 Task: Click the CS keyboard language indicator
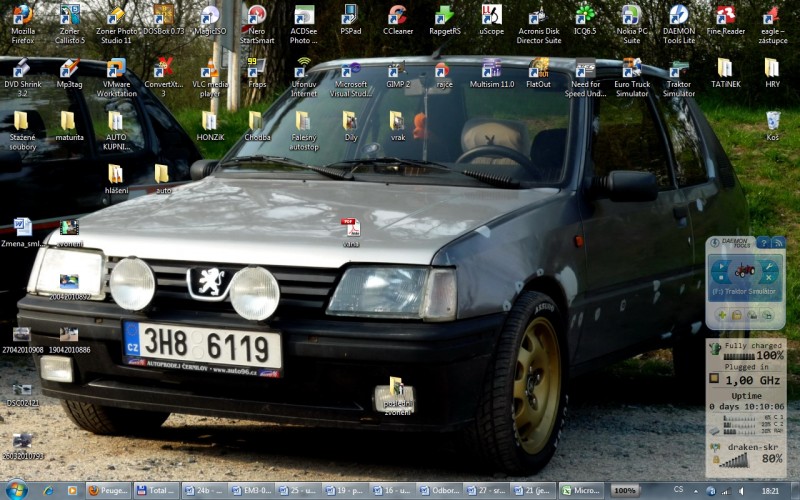pos(679,490)
